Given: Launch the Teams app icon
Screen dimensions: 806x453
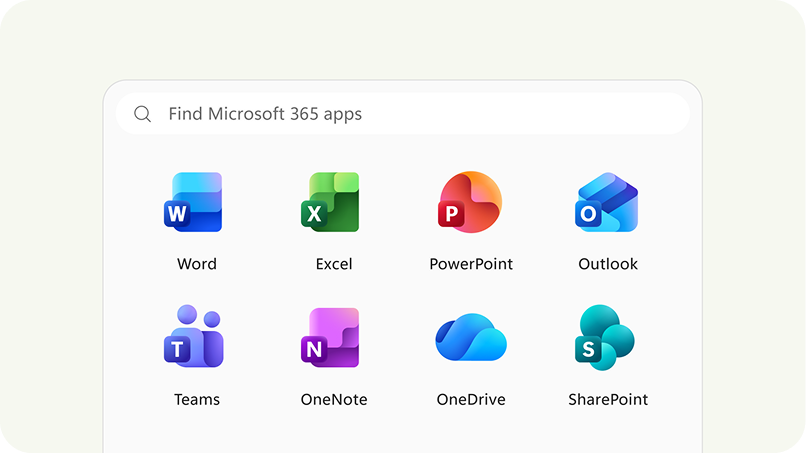Looking at the screenshot, I should pos(193,336).
